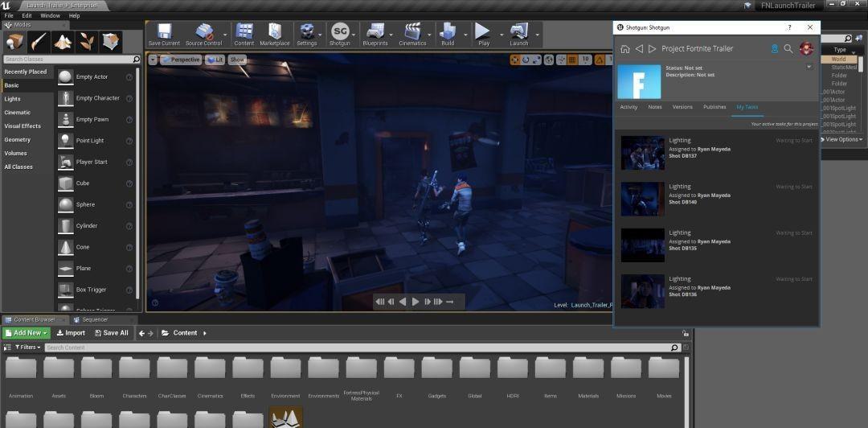The width and height of the screenshot is (868, 428).
Task: Click Import button in Content Browser
Action: tap(71, 333)
